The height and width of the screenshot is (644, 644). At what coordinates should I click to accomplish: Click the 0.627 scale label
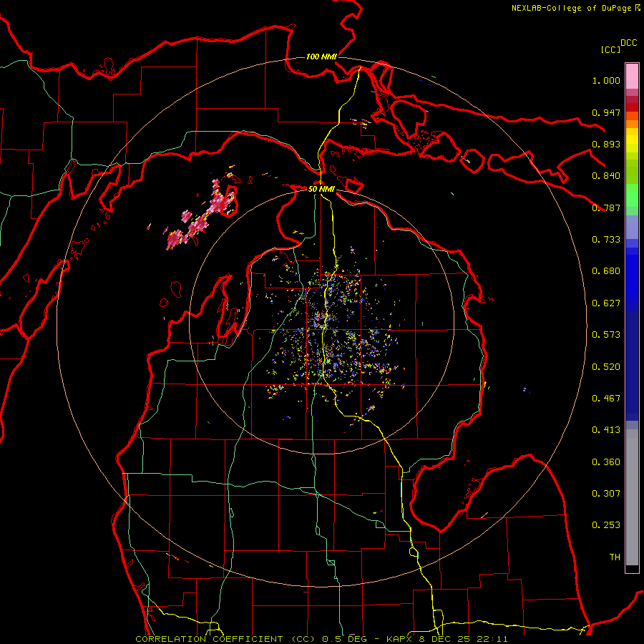606,303
